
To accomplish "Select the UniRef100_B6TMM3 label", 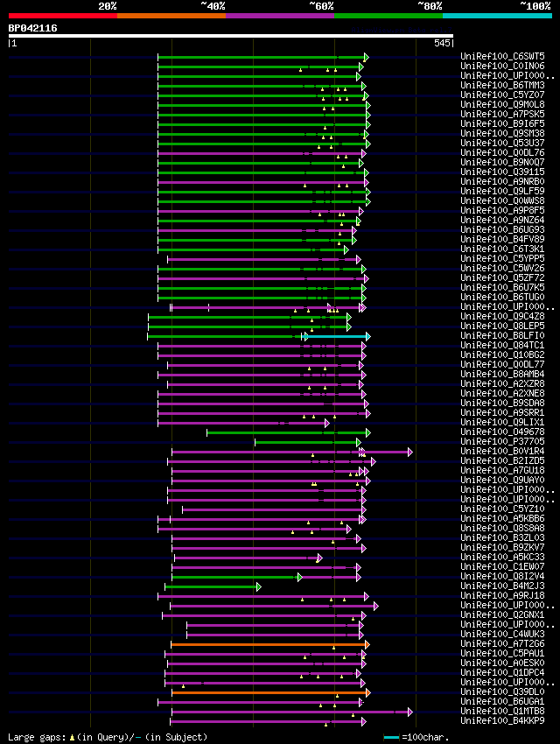I will point(502,86).
